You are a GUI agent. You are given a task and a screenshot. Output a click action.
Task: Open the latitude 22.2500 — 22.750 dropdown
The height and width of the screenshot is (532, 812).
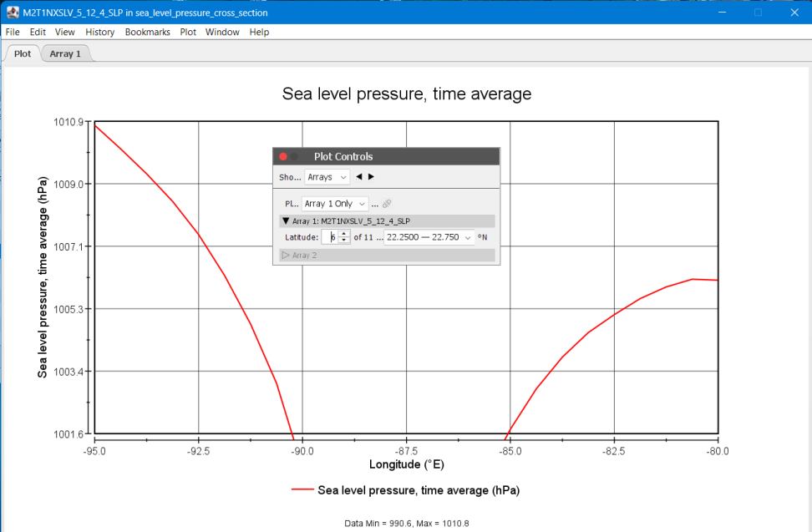point(429,237)
